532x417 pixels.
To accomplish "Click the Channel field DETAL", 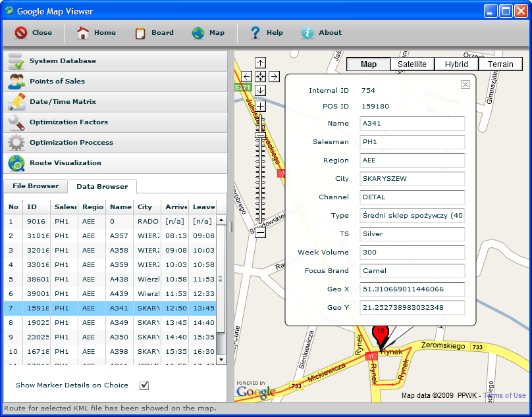I will [412, 197].
